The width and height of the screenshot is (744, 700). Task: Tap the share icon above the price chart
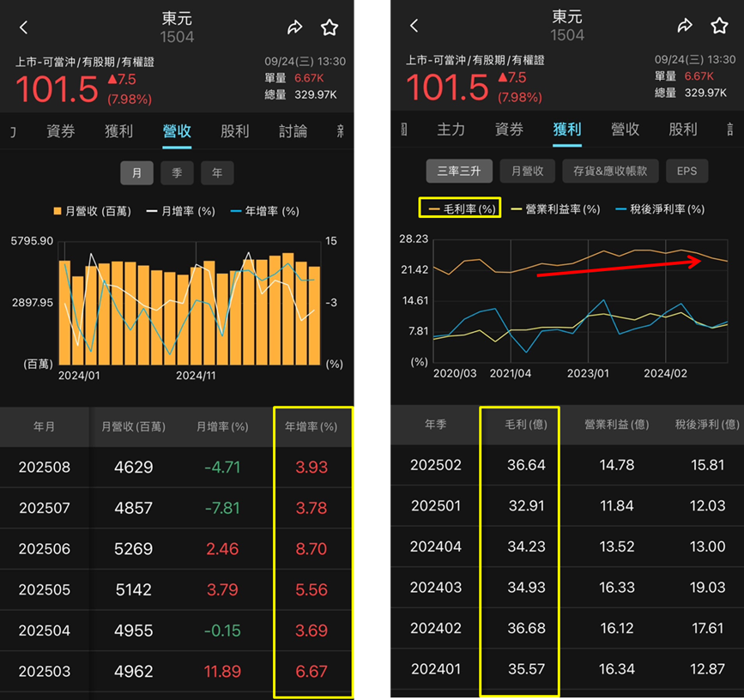tap(295, 27)
